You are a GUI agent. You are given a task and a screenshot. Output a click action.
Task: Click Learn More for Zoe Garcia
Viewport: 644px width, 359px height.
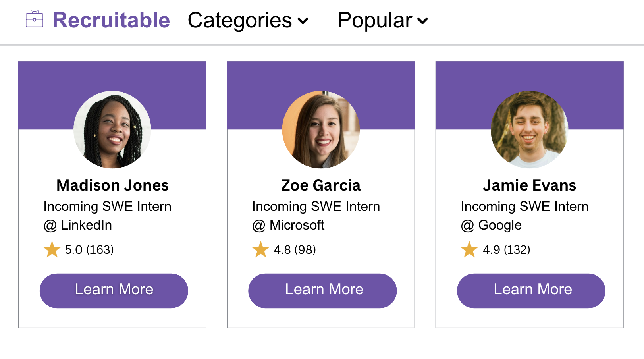click(322, 290)
